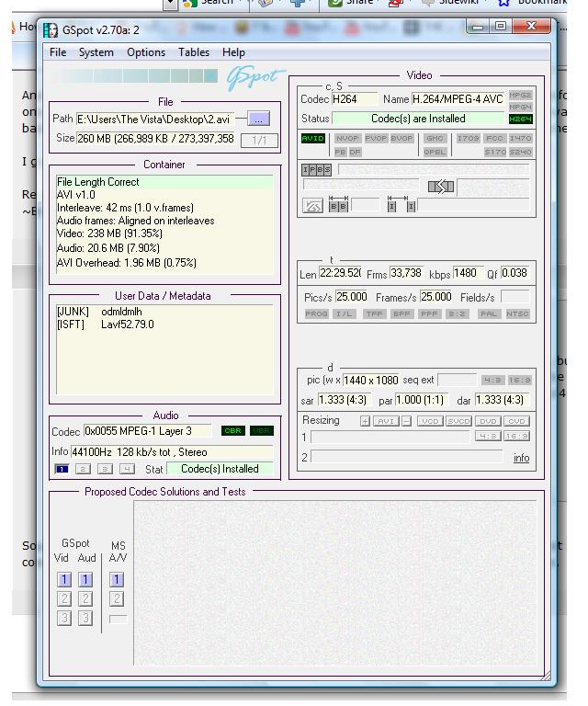Click the QPEL indicator

pos(435,152)
